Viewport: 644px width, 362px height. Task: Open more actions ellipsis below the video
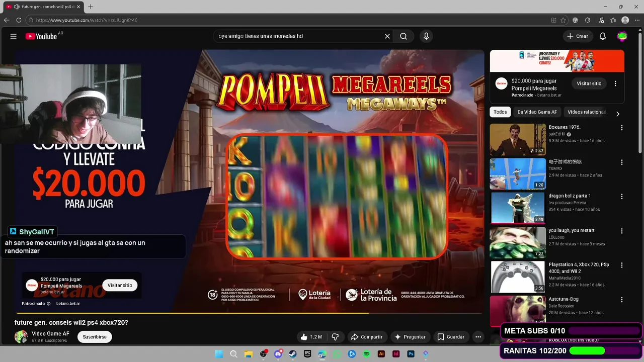coord(478,337)
